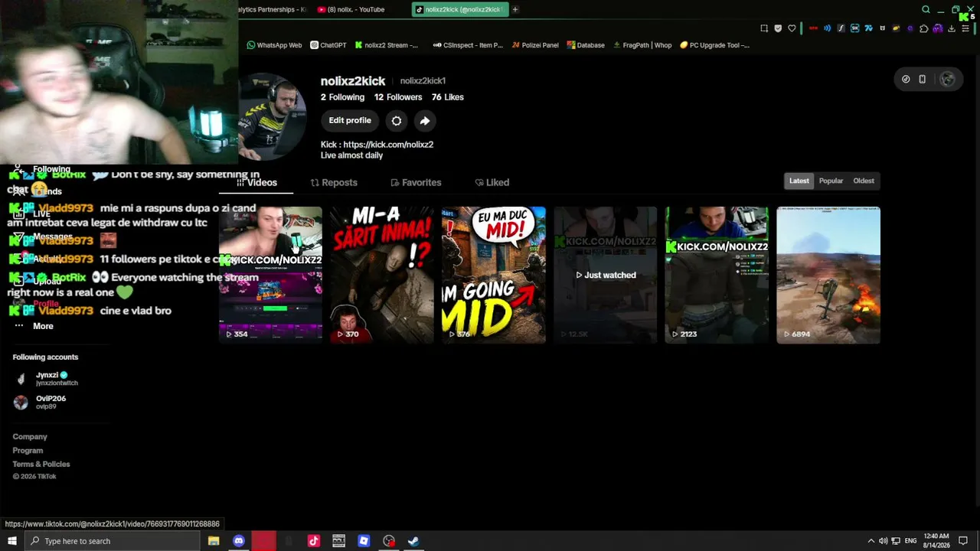This screenshot has height=551, width=980.
Task: Click the nolixz2kick profile picture
Action: [x=273, y=116]
